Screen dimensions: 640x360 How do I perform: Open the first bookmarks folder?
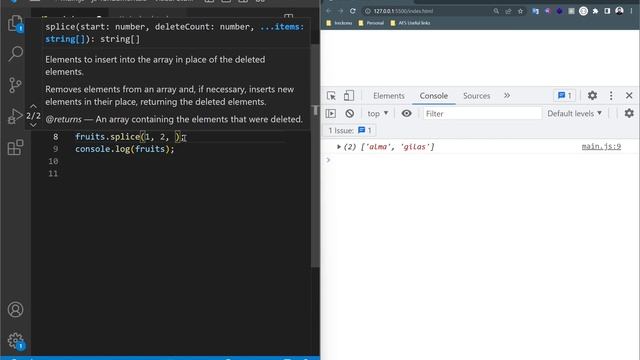click(x=339, y=23)
